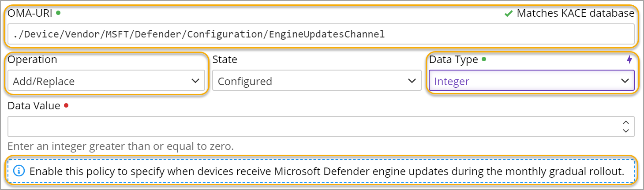Click the State field label
644x190 pixels.
click(225, 59)
